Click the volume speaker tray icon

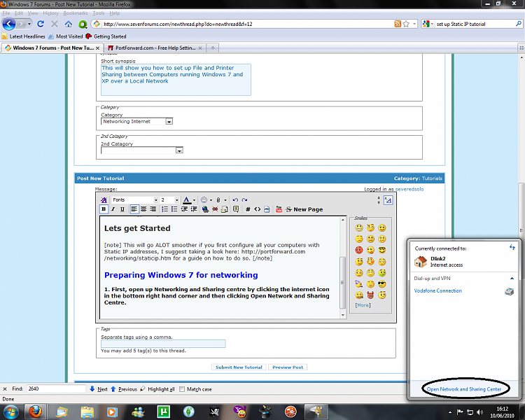480,412
